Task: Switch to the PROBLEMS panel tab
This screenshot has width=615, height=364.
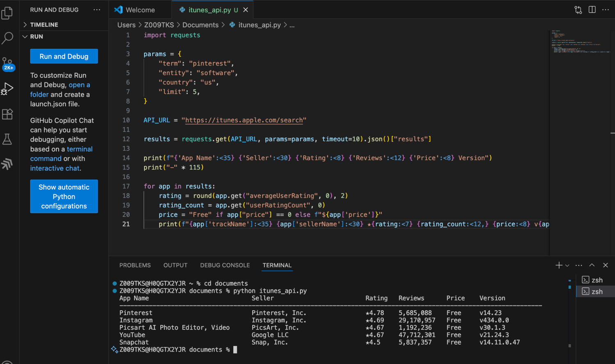Action: coord(135,265)
